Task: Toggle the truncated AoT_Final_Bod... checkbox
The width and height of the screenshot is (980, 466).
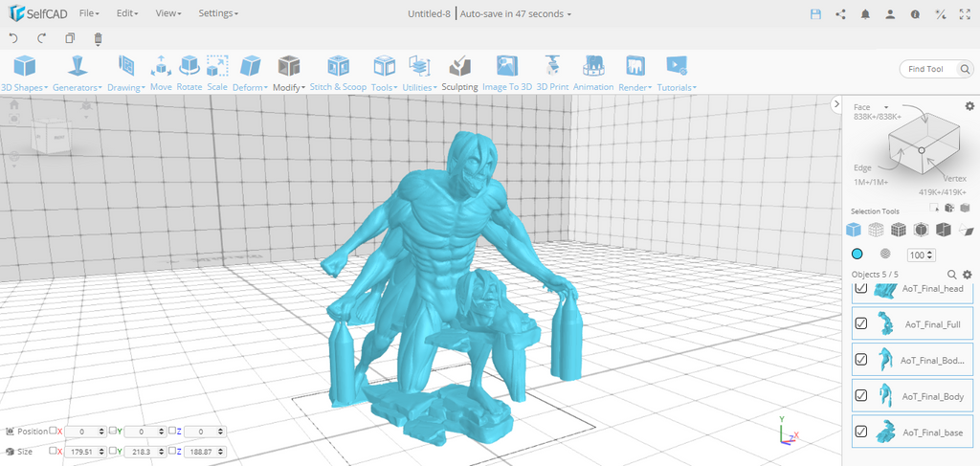Action: point(861,359)
